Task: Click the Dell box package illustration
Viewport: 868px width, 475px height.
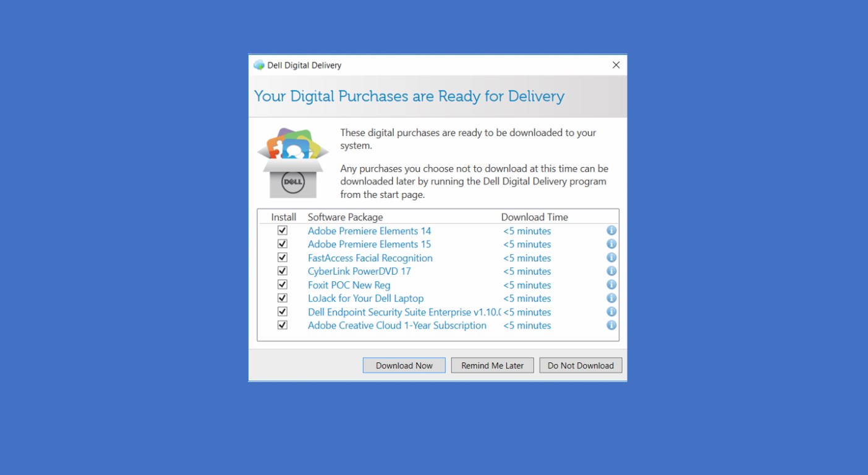Action: [293, 163]
